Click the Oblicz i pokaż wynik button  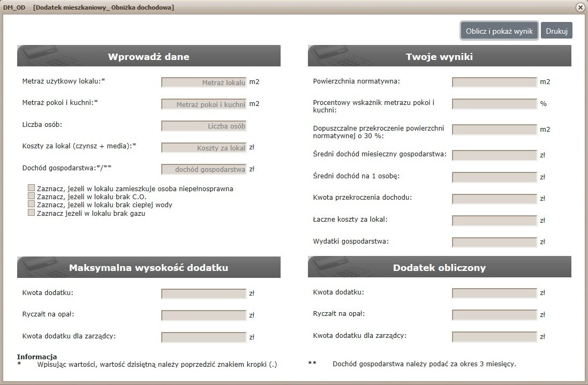click(499, 31)
